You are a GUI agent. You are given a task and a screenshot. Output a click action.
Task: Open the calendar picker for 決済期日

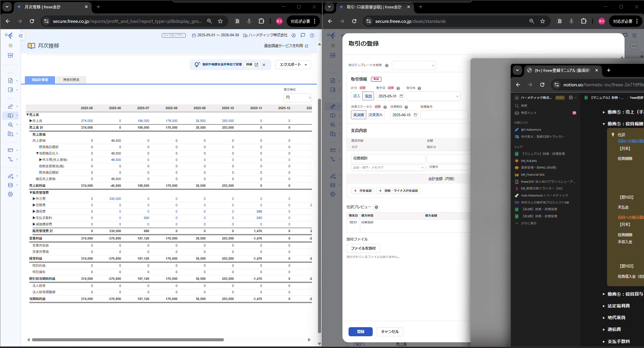(415, 115)
